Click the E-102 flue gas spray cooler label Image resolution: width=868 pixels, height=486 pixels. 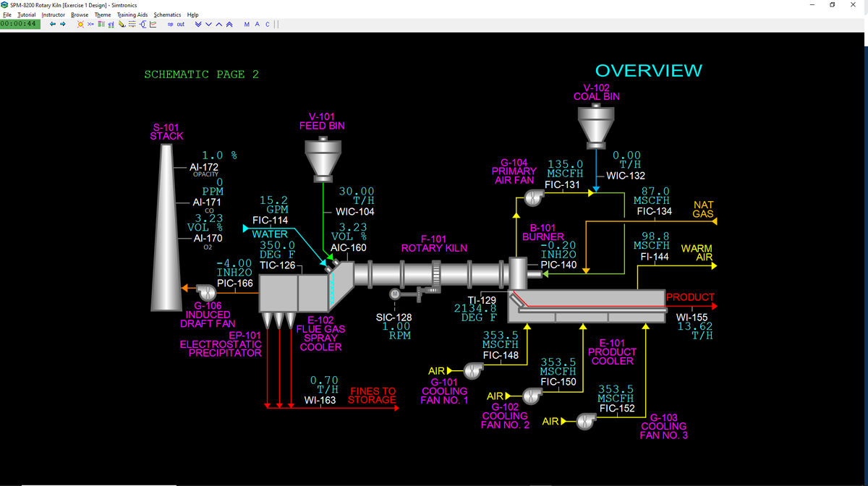(x=321, y=333)
